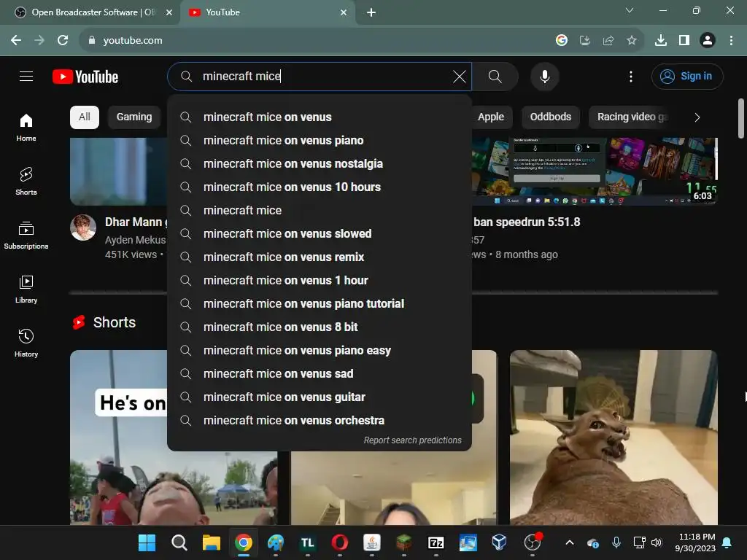The width and height of the screenshot is (747, 560).
Task: Click the share page icon in the address bar
Action: (608, 41)
